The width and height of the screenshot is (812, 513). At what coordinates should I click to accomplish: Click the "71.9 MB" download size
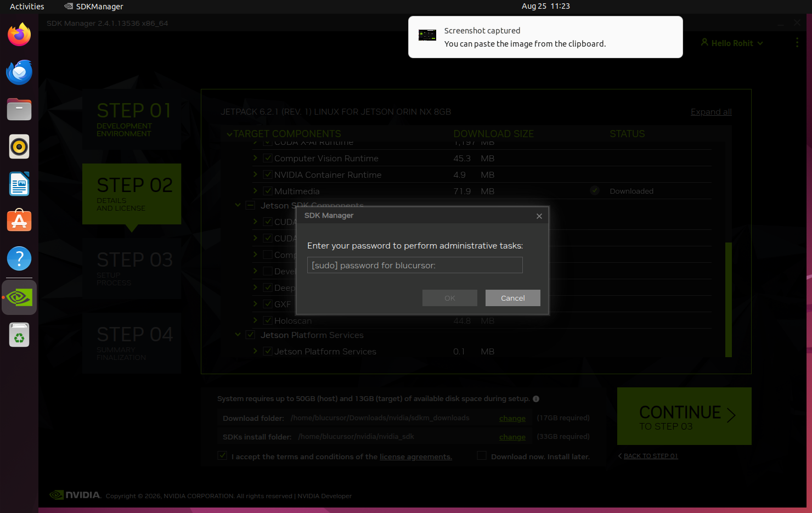coord(474,191)
